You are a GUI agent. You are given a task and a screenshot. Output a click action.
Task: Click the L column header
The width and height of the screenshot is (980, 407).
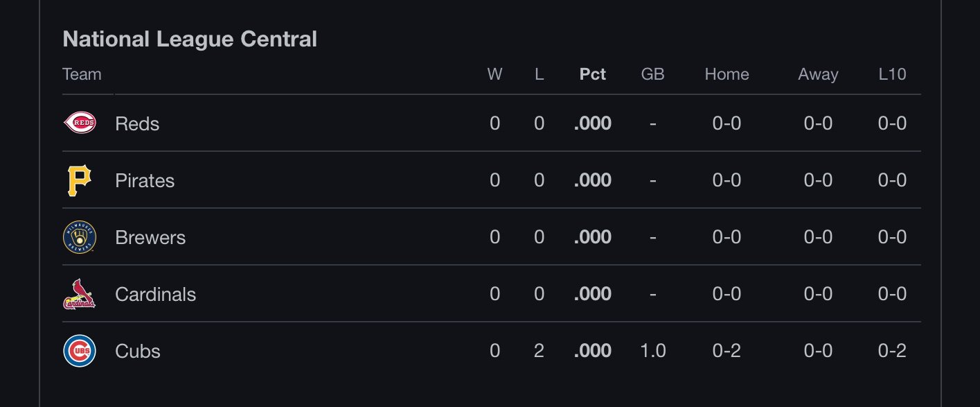[x=539, y=74]
